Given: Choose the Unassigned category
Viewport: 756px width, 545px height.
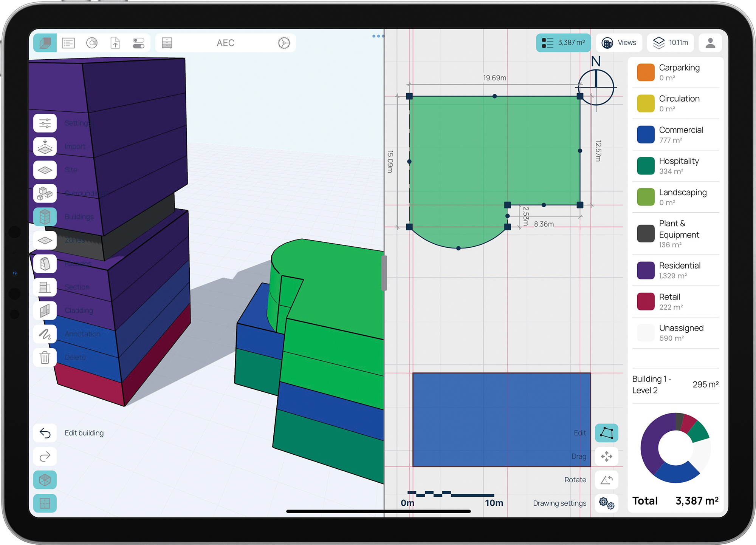Looking at the screenshot, I should (x=676, y=333).
